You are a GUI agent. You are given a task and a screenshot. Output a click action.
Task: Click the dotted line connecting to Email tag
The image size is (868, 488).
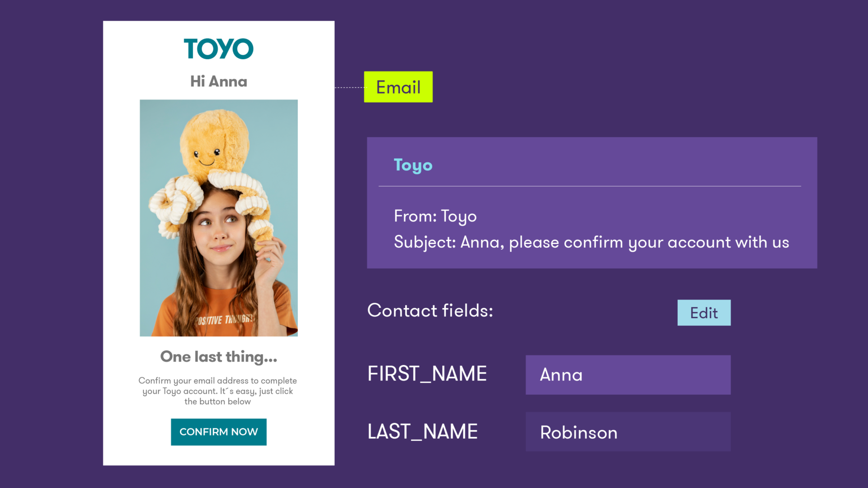(349, 88)
